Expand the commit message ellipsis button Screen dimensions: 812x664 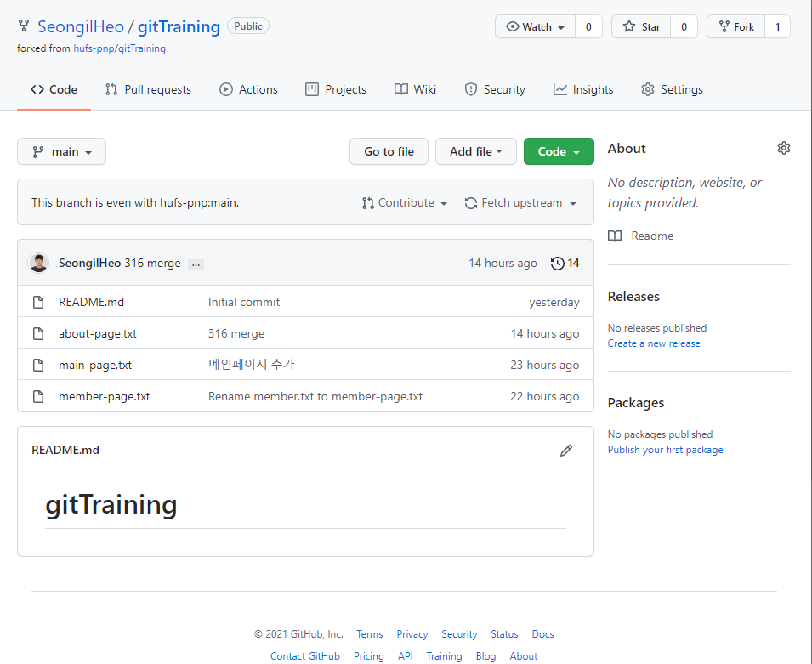coord(196,264)
